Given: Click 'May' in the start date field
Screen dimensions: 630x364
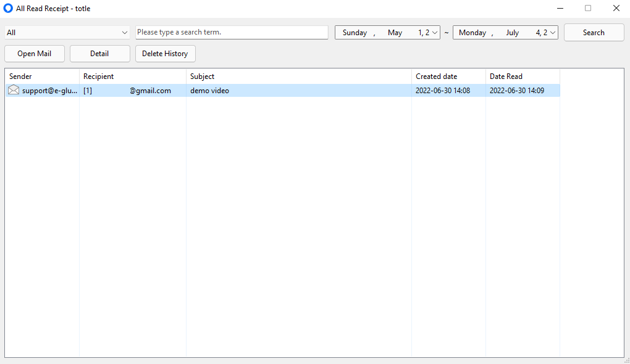Looking at the screenshot, I should (x=395, y=33).
